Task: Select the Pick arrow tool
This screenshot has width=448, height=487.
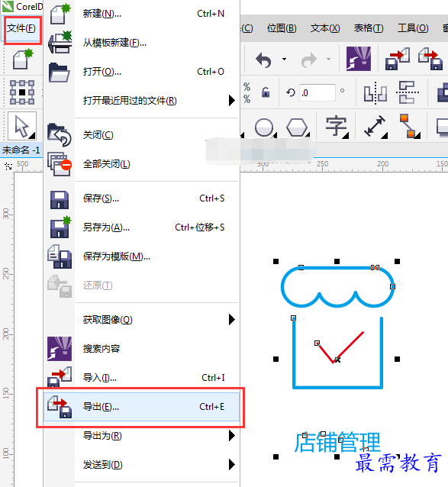Action: pos(21,127)
